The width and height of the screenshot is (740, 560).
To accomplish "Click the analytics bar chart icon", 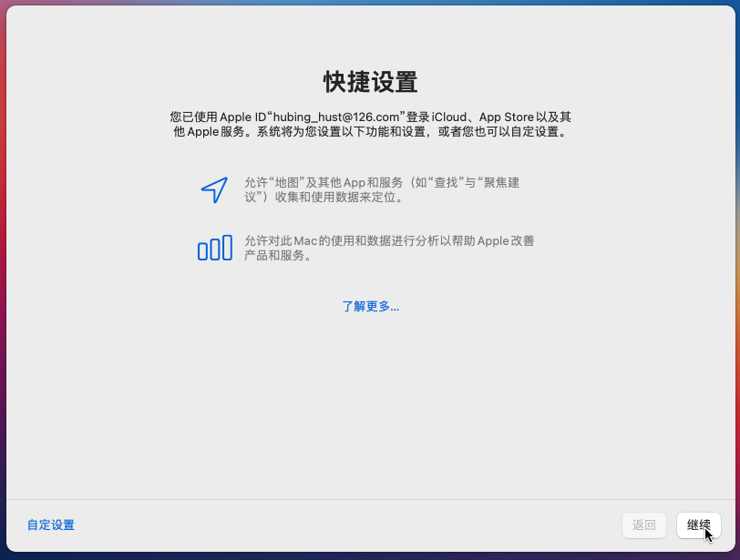I will pyautogui.click(x=215, y=248).
